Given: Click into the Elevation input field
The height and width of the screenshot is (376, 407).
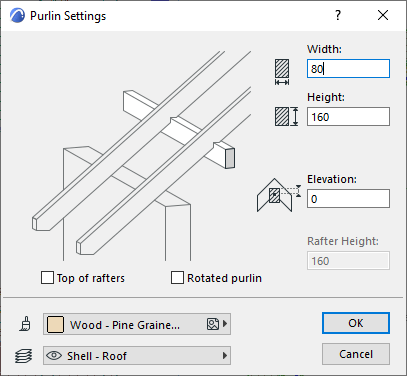Looking at the screenshot, I should [x=348, y=199].
